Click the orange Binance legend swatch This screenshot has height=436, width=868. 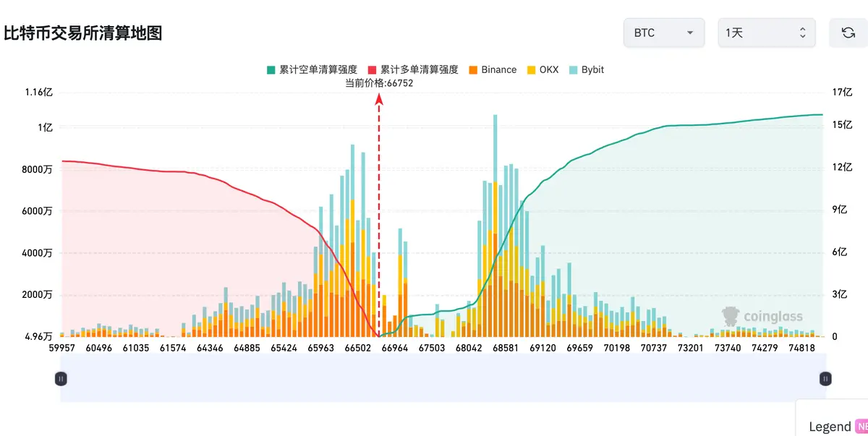point(473,70)
